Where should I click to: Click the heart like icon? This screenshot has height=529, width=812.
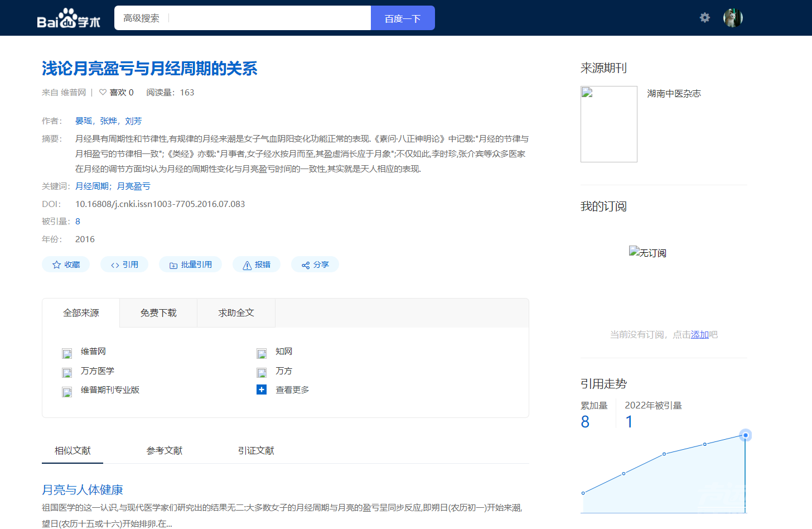[103, 93]
